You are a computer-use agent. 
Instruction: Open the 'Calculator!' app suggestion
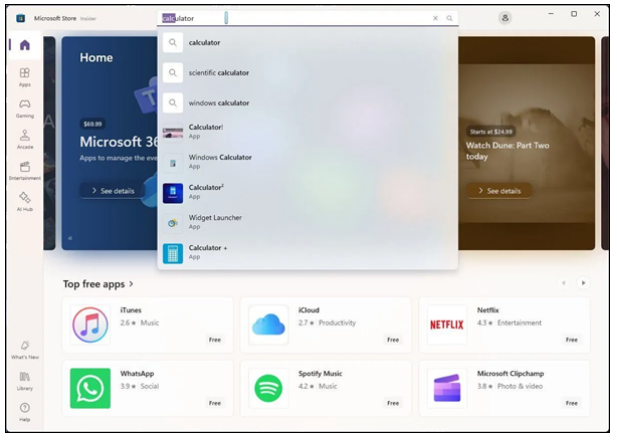point(308,132)
